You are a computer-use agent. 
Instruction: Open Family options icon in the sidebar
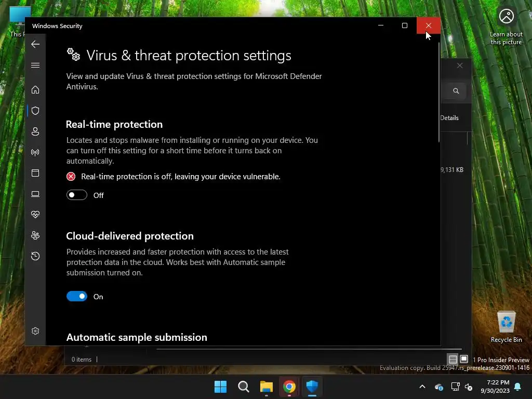(35, 235)
